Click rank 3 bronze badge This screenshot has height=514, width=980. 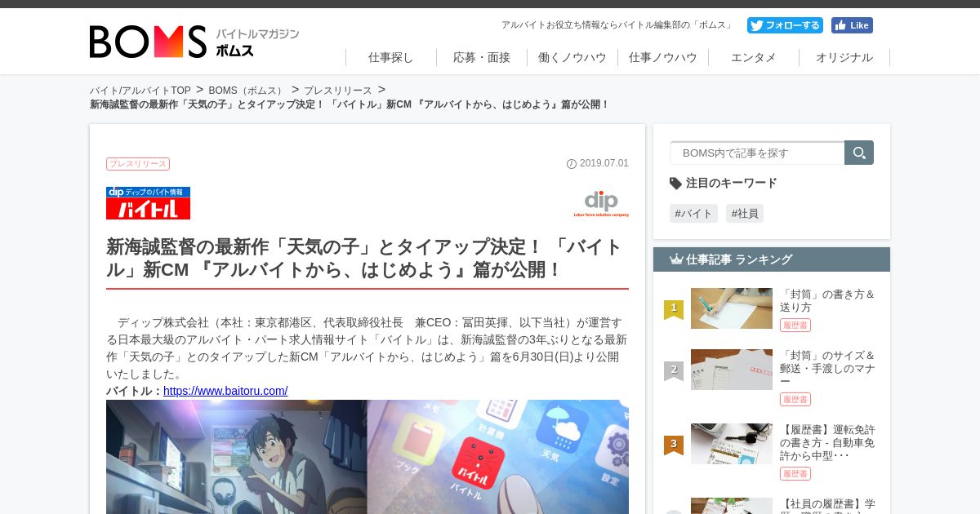(674, 445)
